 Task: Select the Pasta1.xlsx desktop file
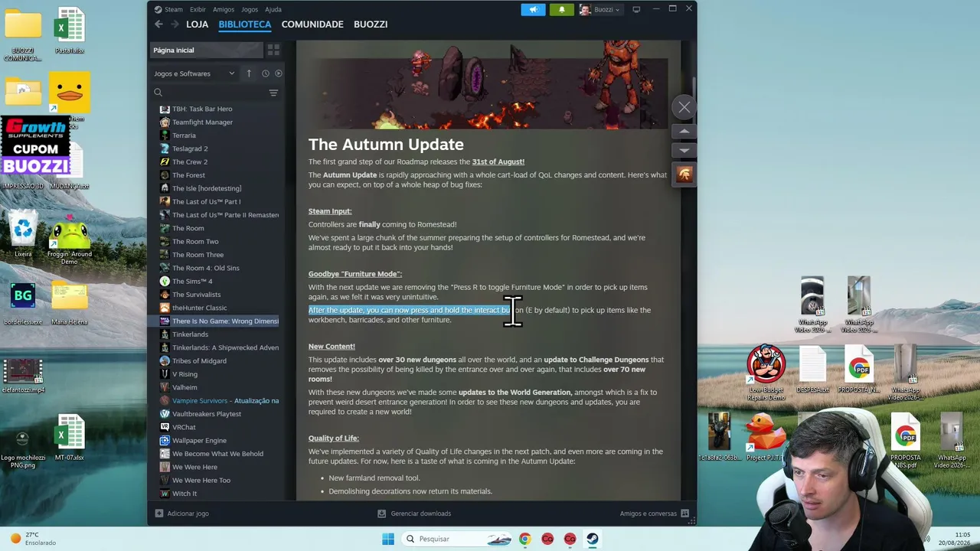pos(69,31)
